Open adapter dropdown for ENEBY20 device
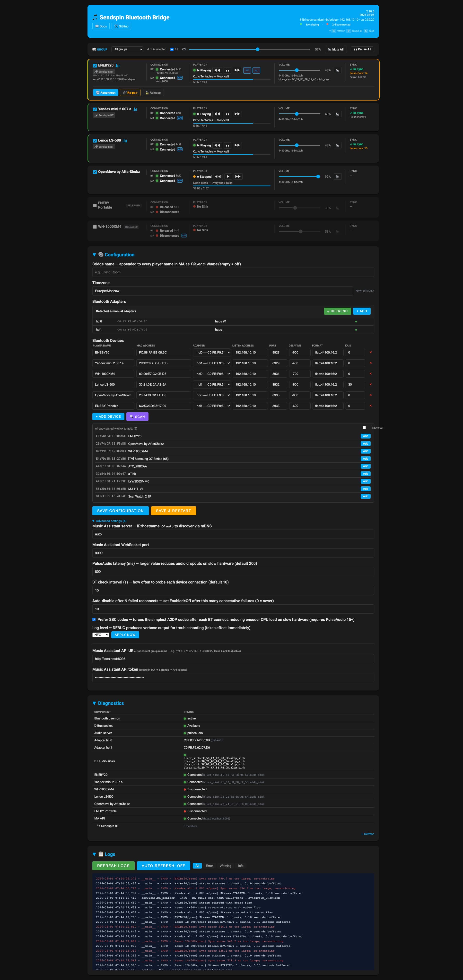This screenshot has width=463, height=980. 212,352
